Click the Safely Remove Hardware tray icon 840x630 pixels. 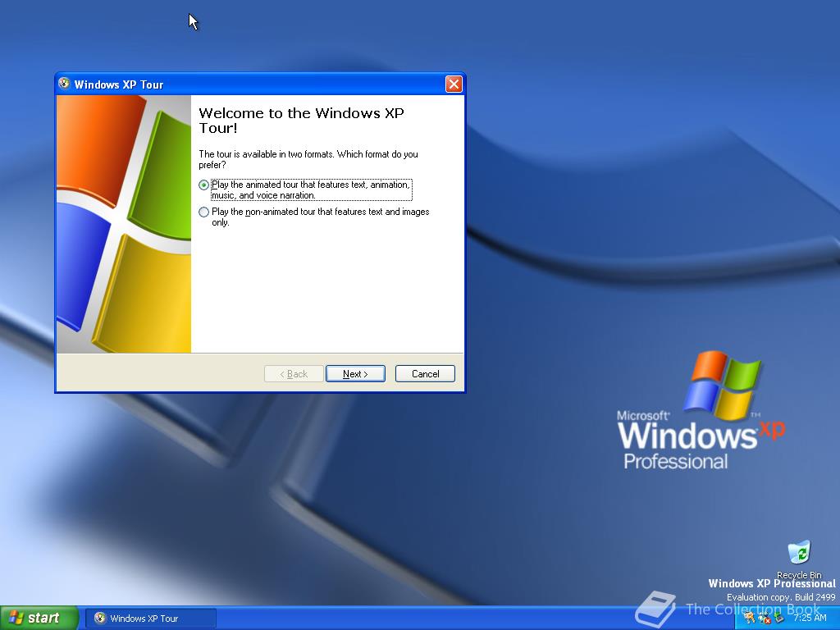778,619
